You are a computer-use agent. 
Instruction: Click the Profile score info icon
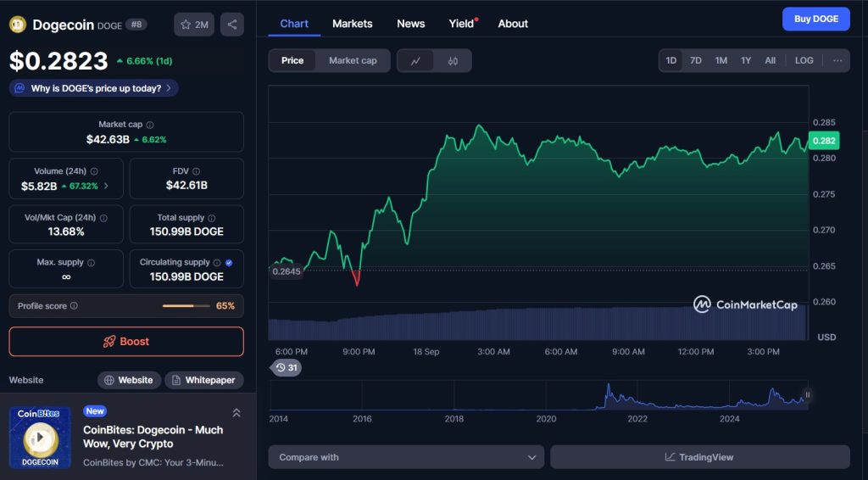74,306
